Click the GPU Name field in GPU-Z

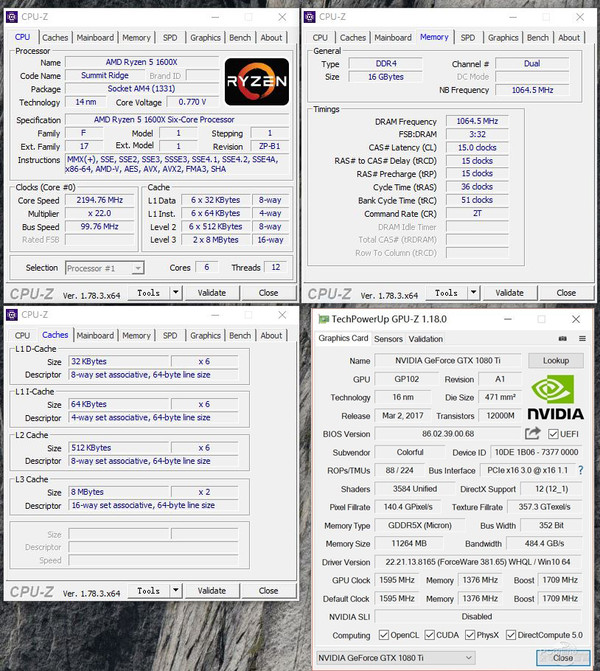(448, 360)
